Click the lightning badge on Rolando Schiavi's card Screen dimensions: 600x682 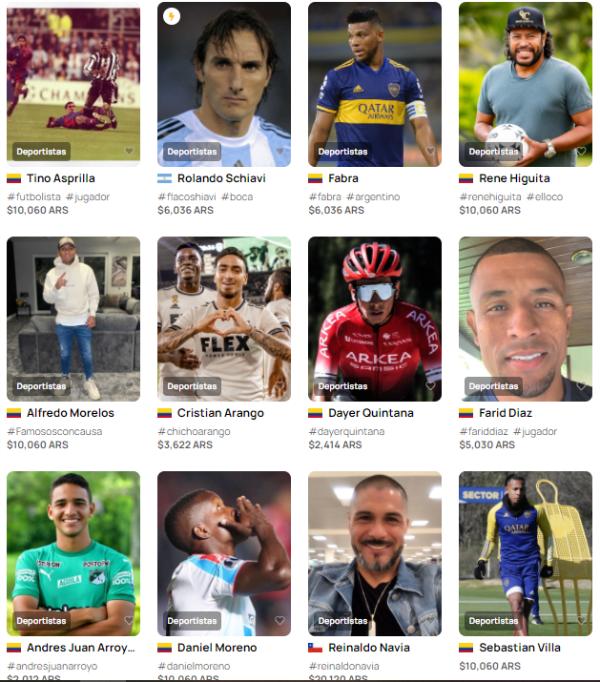point(171,17)
